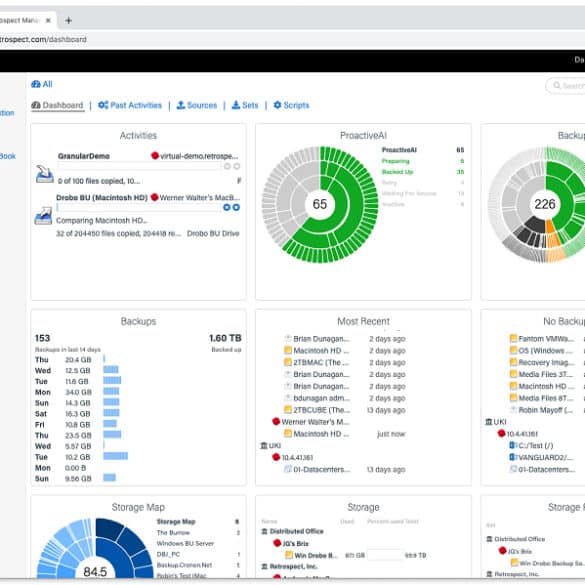Click building icon beside Distributed Office in Storage panel
This screenshot has width=585, height=585.
(x=265, y=531)
